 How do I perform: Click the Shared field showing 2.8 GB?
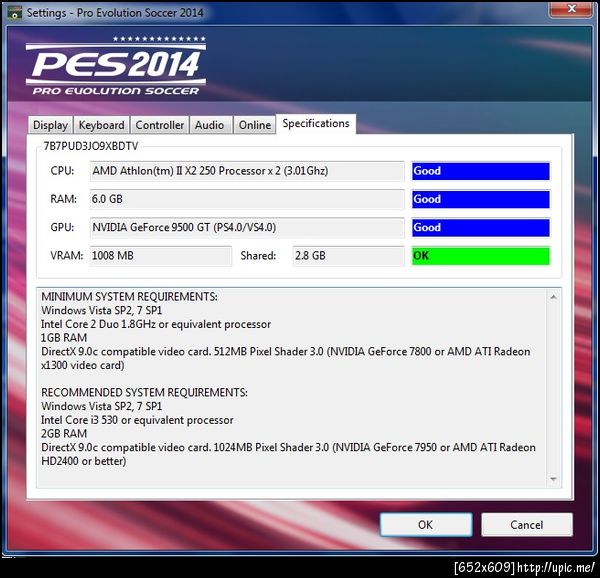tap(348, 256)
